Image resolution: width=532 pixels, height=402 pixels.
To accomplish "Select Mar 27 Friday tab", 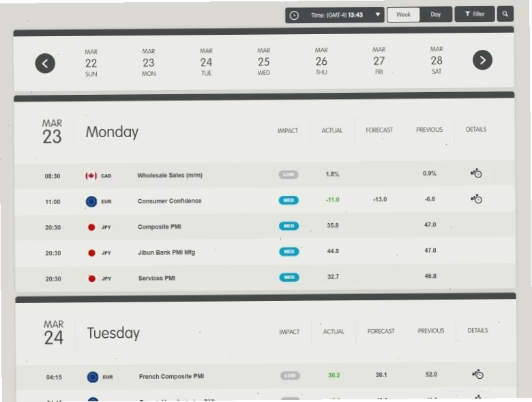I will point(379,61).
